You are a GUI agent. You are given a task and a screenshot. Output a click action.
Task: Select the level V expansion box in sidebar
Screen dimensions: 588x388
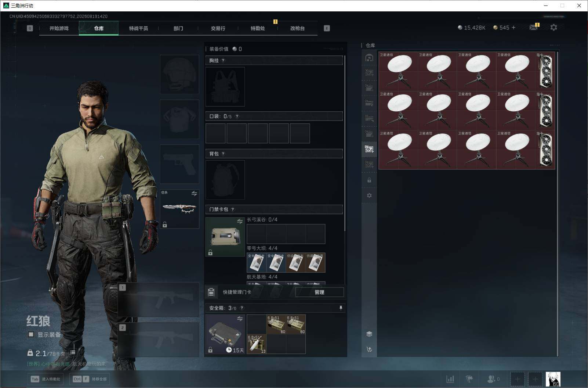pyautogui.click(x=369, y=72)
